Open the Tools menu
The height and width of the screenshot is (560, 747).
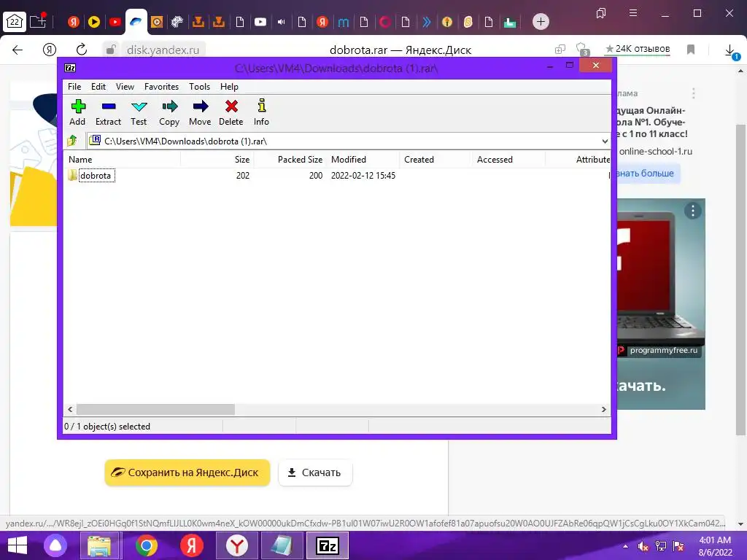pos(199,87)
